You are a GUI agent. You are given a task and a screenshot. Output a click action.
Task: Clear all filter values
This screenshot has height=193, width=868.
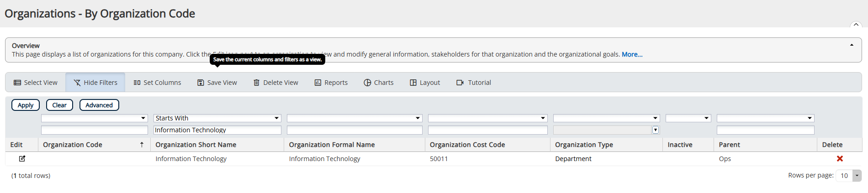pyautogui.click(x=59, y=105)
